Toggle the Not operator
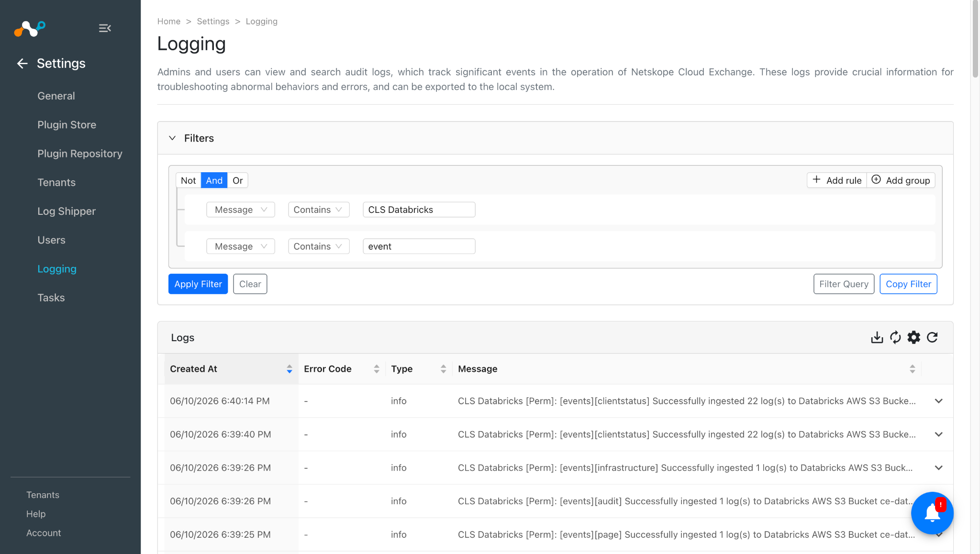The image size is (980, 554). [x=188, y=180]
